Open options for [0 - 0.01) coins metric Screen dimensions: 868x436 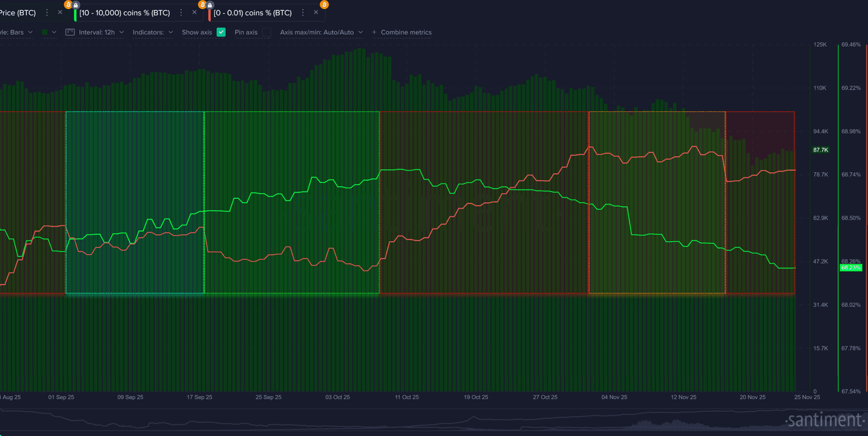click(x=303, y=12)
